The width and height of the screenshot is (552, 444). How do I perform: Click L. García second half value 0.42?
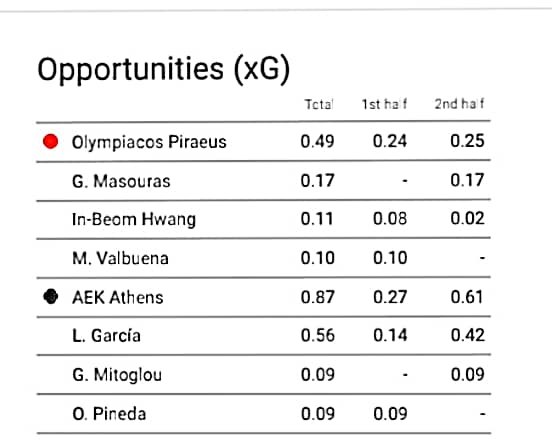click(468, 335)
